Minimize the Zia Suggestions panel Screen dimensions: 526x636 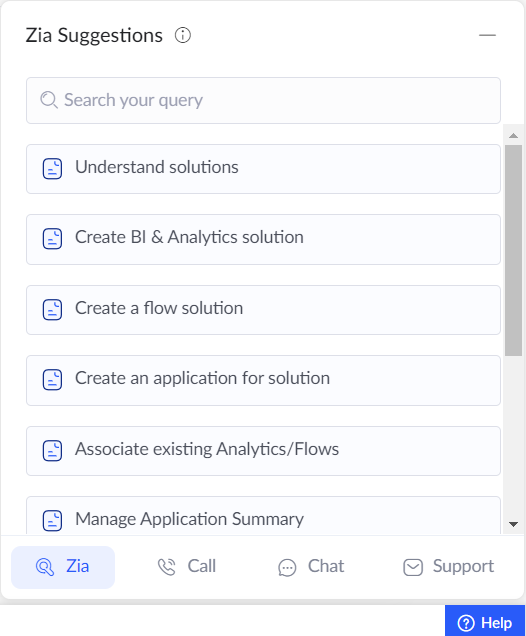pos(487,35)
